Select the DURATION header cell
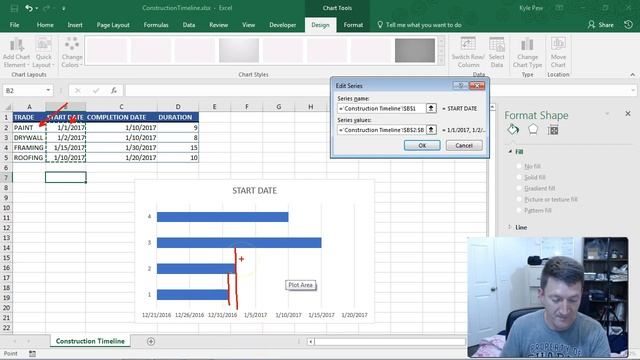This screenshot has width=640, height=360. coord(178,117)
